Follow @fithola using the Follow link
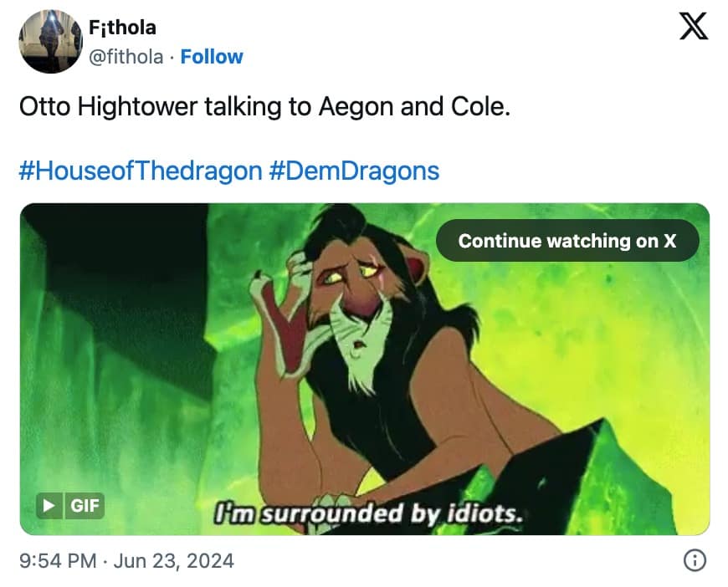728x587 pixels. click(212, 56)
